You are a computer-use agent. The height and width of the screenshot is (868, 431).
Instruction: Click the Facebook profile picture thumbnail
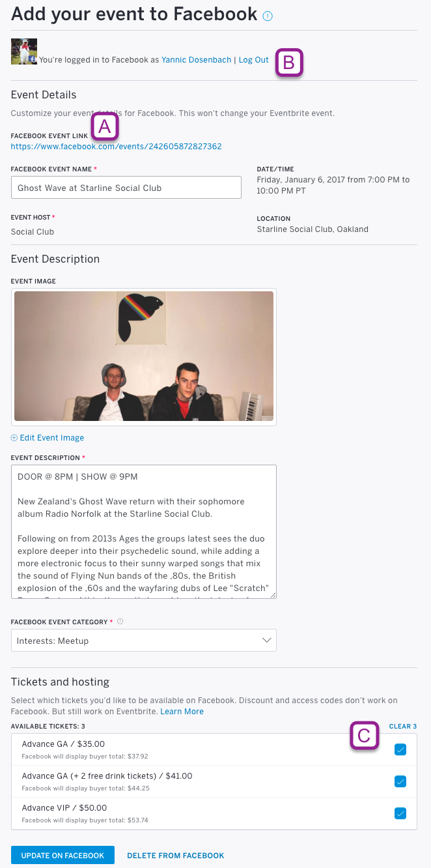[24, 51]
